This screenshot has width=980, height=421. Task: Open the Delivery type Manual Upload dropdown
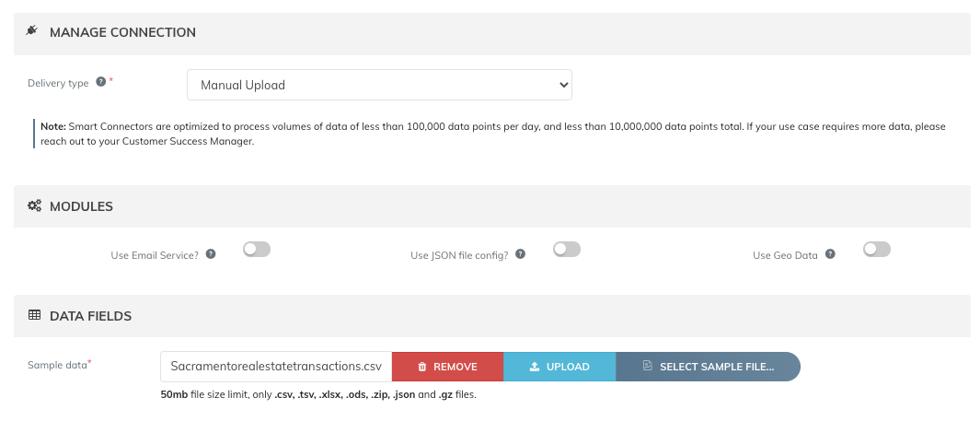pos(379,85)
